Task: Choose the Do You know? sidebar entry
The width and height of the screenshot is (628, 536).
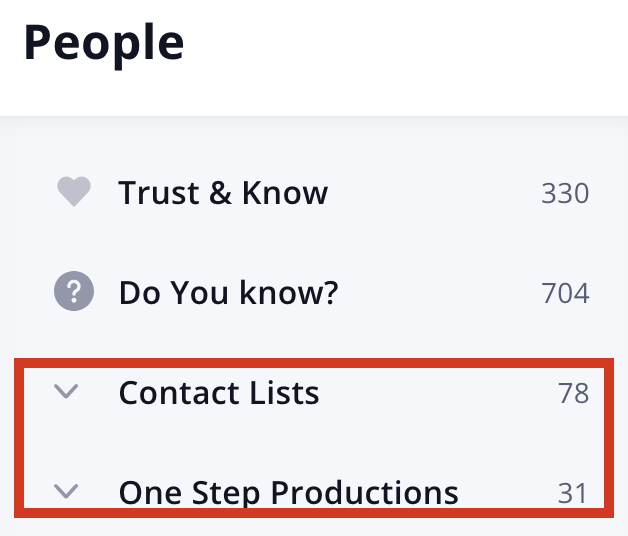Action: tap(314, 292)
